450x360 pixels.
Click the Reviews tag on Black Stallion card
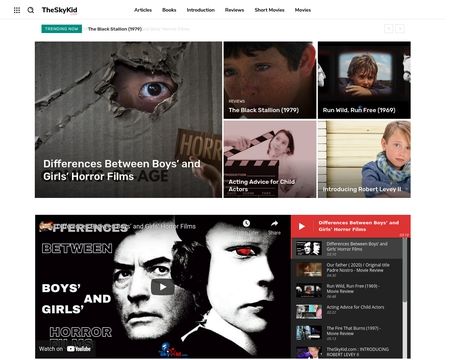tap(237, 101)
